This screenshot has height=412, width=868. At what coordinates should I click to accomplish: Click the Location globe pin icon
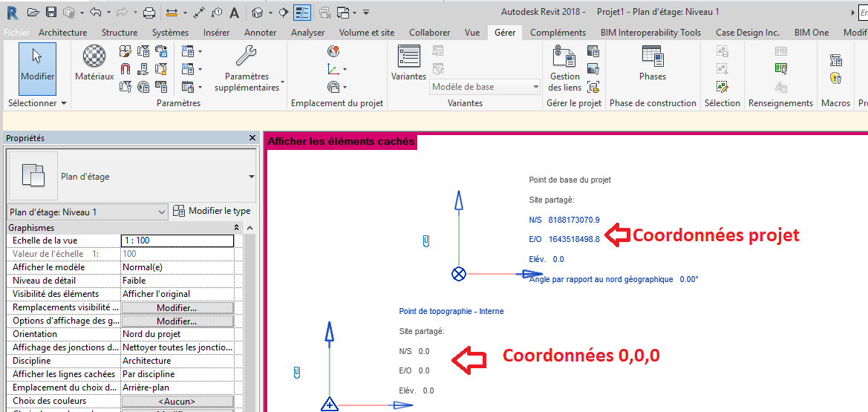[333, 52]
